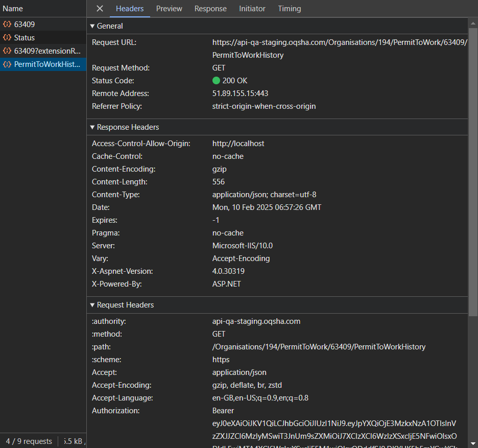This screenshot has width=478, height=448.
Task: Click scrollbar down arrow in headers pane
Action: [473, 443]
